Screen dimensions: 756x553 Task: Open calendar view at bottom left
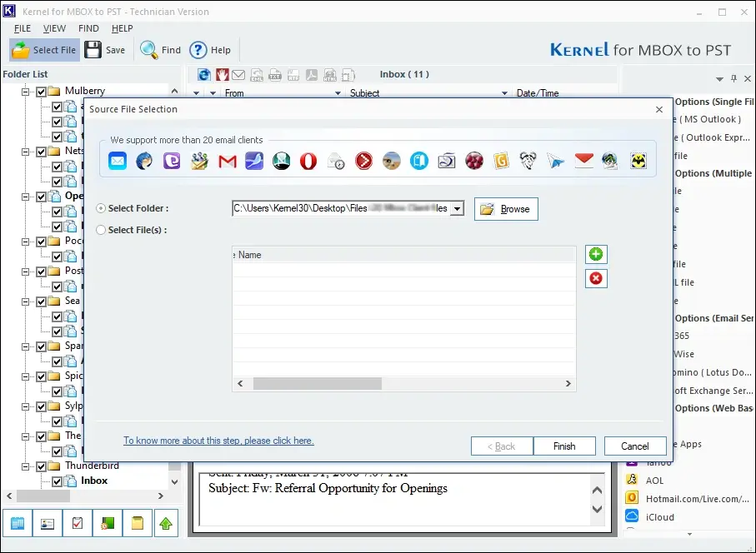18,523
